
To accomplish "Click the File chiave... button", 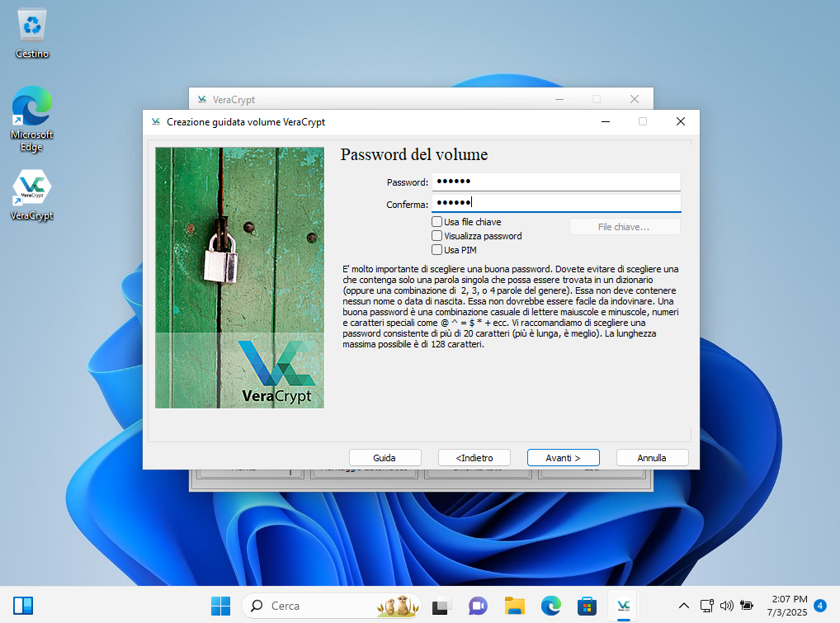I will 624,227.
